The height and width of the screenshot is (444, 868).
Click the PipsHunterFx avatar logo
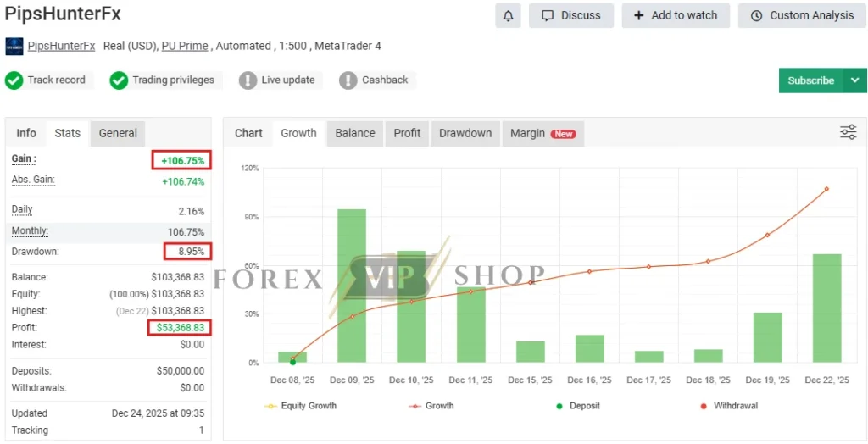(14, 47)
